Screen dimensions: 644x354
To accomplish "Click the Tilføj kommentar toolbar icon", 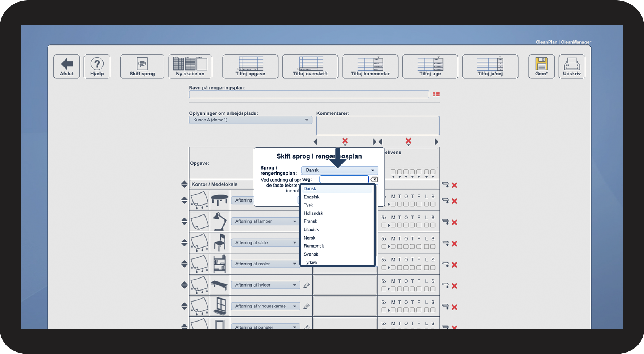I will 370,66.
